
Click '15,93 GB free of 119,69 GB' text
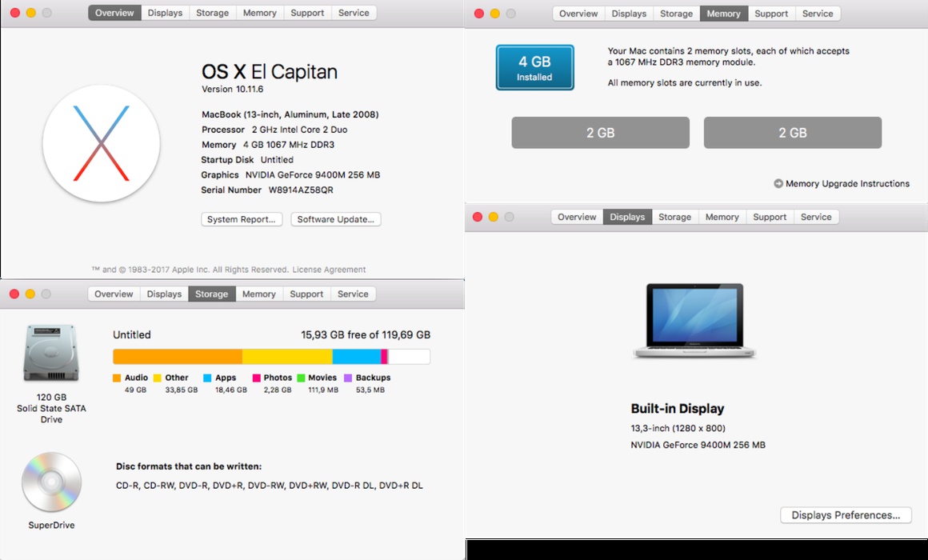coord(366,335)
